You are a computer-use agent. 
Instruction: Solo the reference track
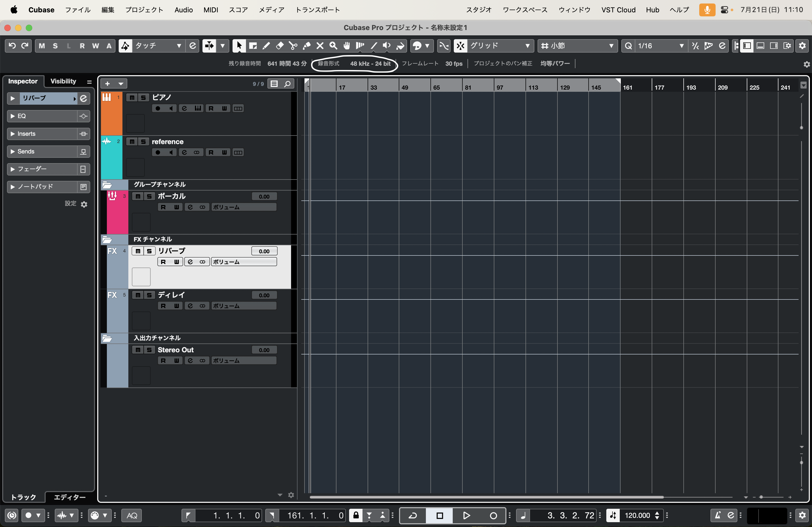(x=143, y=142)
